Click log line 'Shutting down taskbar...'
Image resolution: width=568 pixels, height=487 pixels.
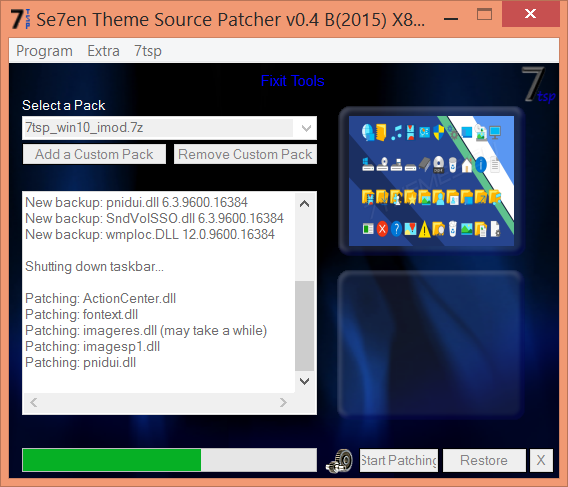(94, 266)
